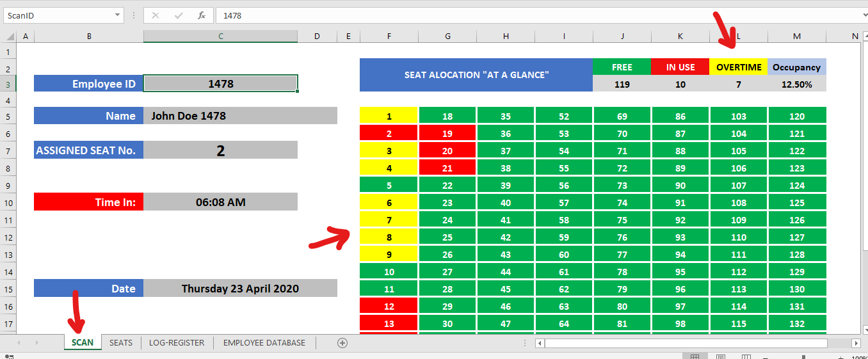Click the Cancel X icon in formula bar
The image size is (868, 359).
[156, 15]
